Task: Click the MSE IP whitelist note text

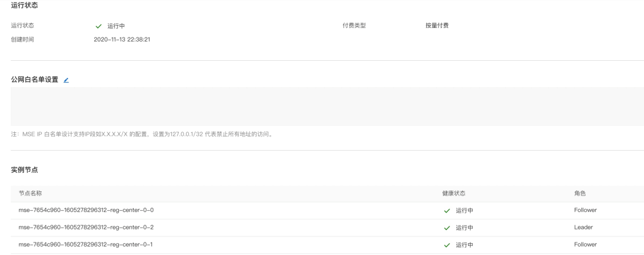Action: point(142,134)
